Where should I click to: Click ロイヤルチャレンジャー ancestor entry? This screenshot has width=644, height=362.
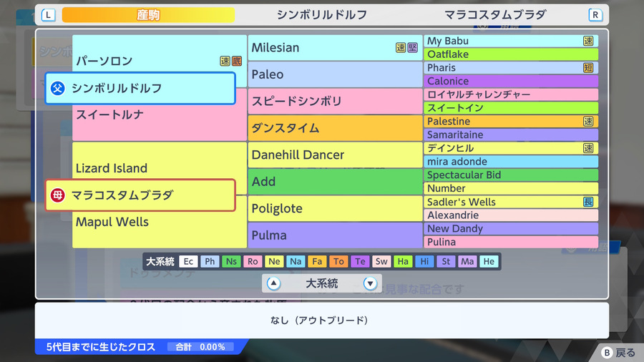click(x=511, y=94)
